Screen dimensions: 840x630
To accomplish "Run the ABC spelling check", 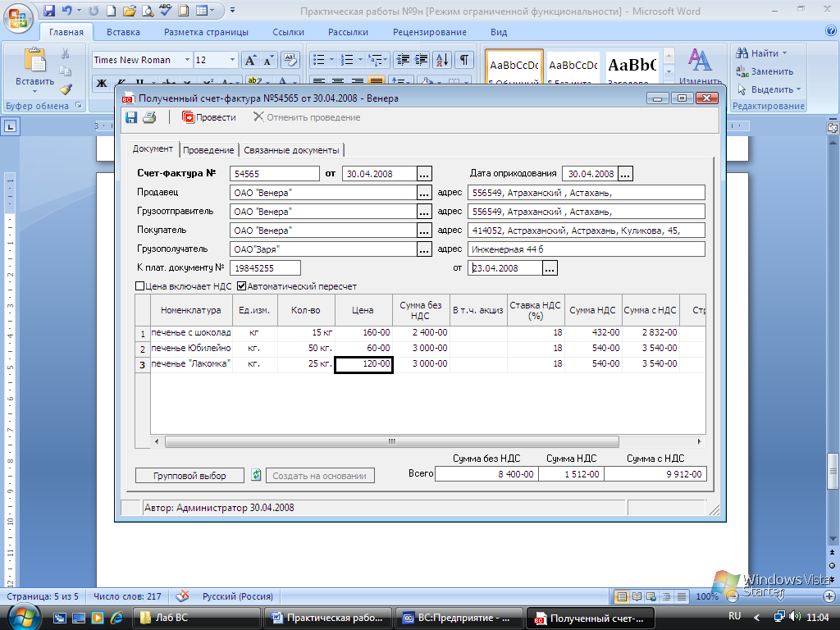I will 166,10.
